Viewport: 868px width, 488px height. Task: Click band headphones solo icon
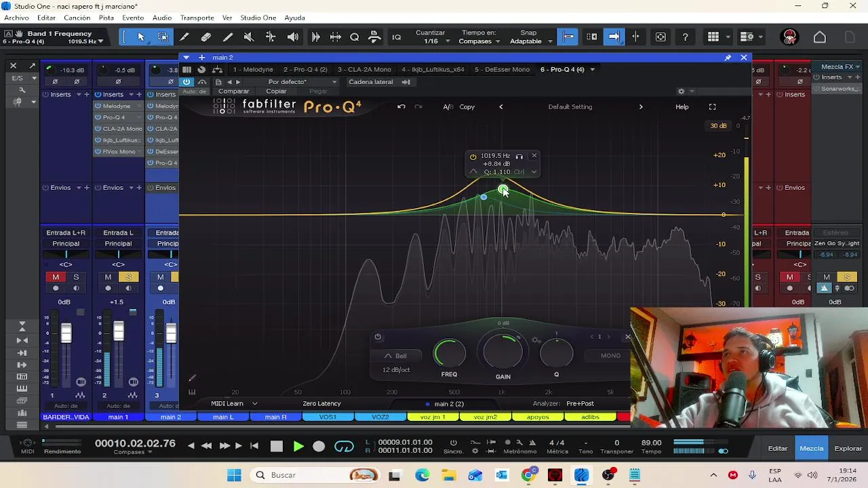click(x=519, y=156)
